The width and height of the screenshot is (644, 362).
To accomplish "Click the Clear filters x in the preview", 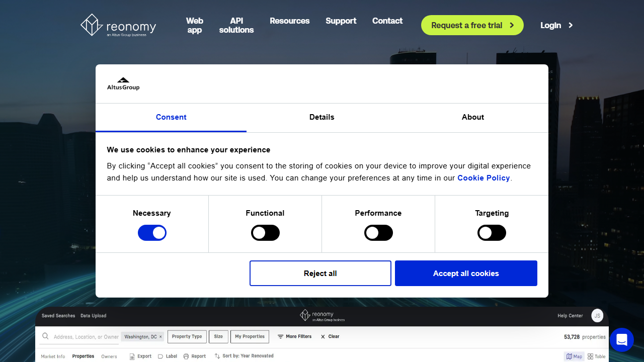I will coord(323,337).
